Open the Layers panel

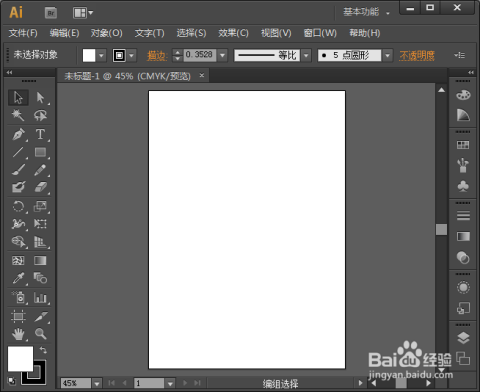(x=463, y=338)
